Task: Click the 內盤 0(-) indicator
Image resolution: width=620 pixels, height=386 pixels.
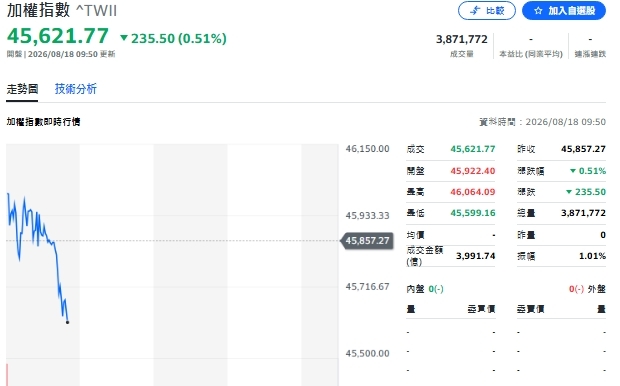Action: click(x=425, y=289)
